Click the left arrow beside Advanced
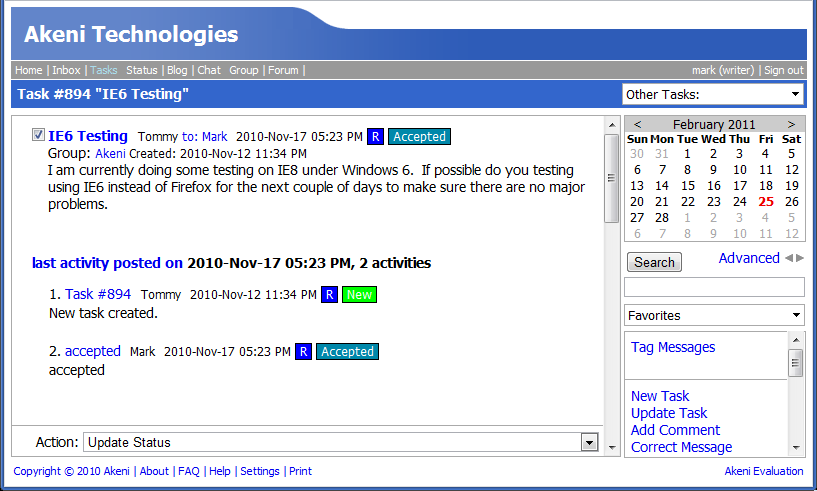The width and height of the screenshot is (817, 491). [x=788, y=259]
